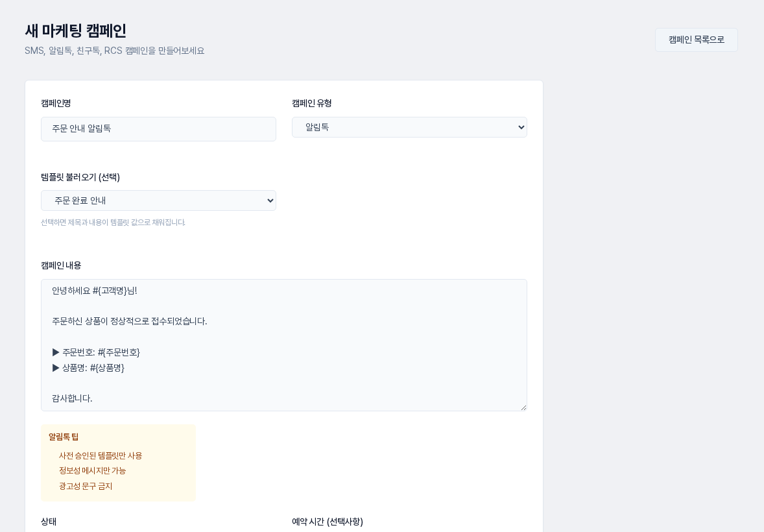Select the 예약 시간 (선택사항) label
This screenshot has width=764, height=532.
coord(328,521)
